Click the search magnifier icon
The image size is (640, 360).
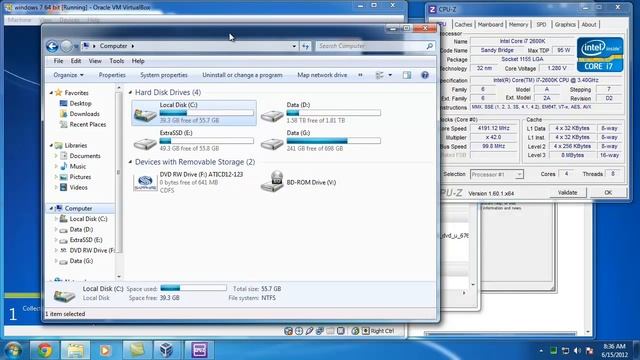[x=429, y=46]
